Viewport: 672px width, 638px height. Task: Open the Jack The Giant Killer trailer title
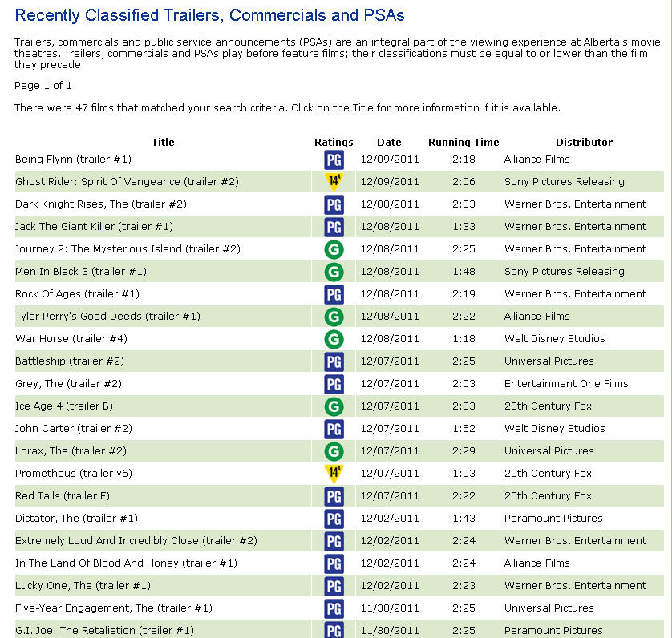pos(94,227)
